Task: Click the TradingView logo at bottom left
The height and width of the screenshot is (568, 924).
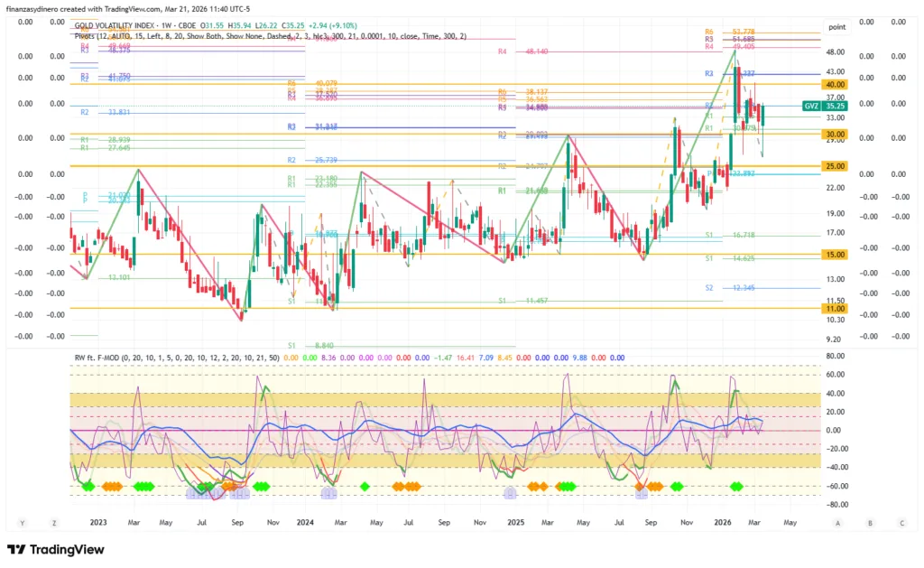Action: pos(56,550)
